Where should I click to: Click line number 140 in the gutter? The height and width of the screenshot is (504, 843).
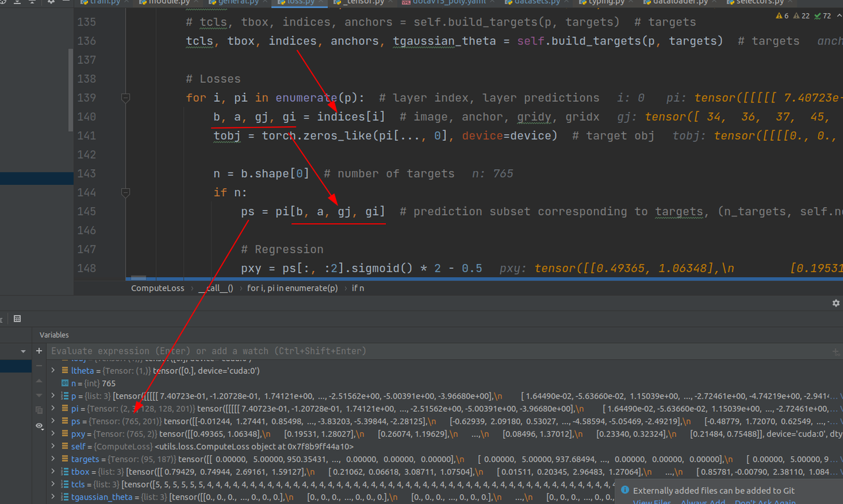86,116
